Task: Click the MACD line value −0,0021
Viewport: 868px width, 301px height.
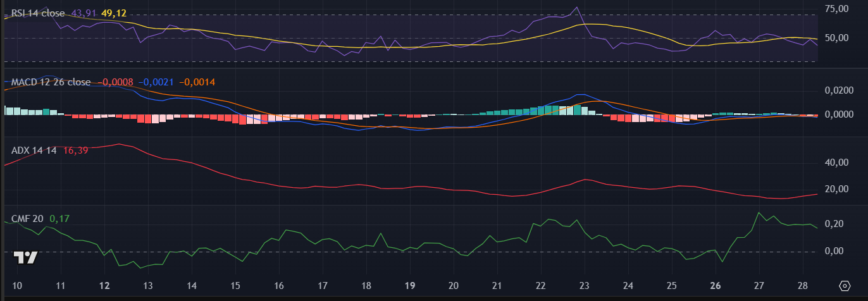Action: point(156,82)
